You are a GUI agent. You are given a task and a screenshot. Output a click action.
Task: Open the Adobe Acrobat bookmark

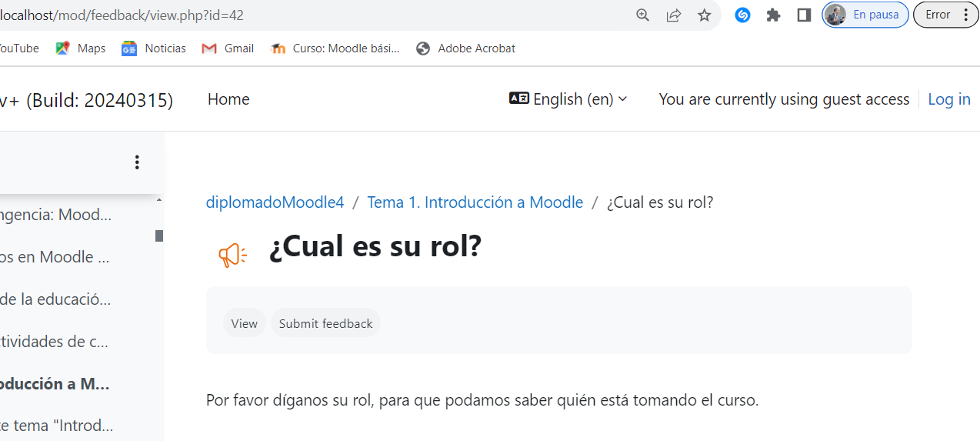[x=465, y=48]
